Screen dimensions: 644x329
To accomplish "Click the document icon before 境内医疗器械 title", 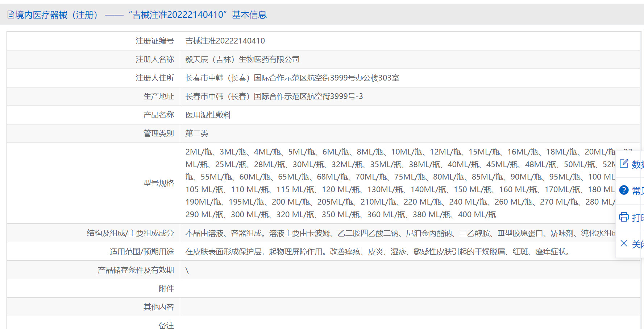I will coord(11,15).
